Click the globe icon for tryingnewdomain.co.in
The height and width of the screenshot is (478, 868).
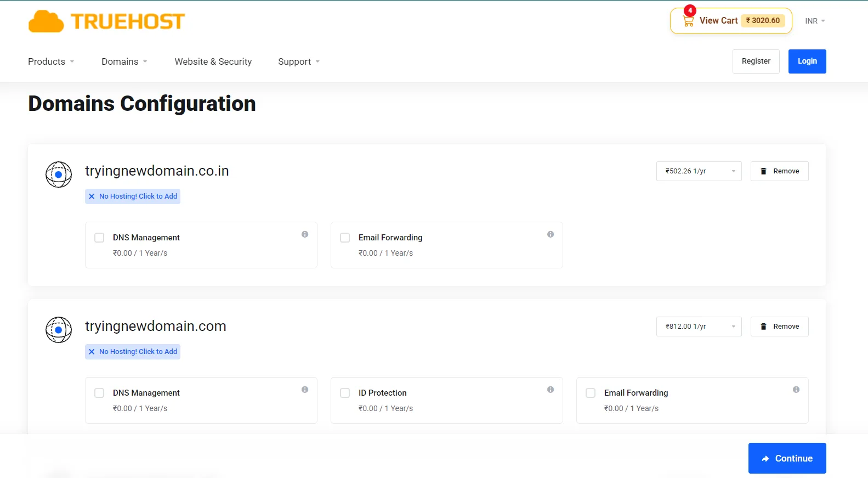(59, 175)
